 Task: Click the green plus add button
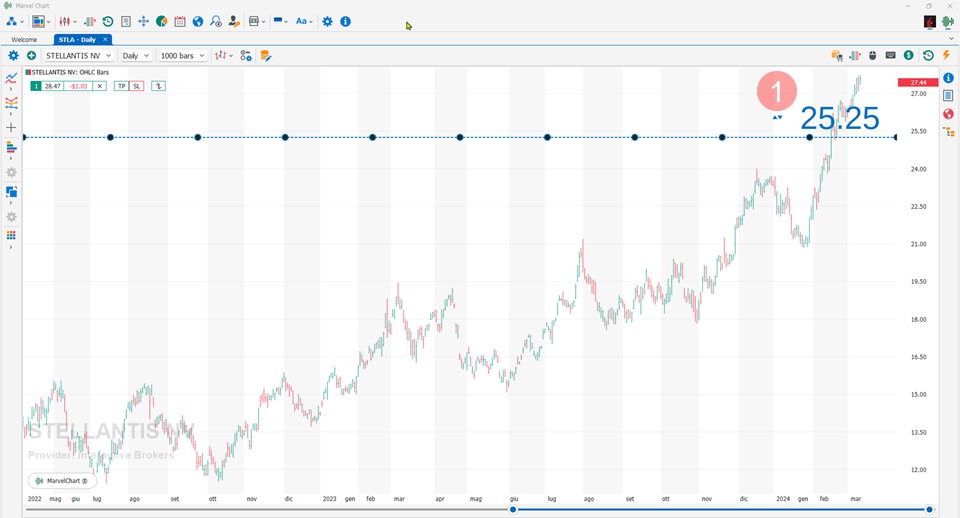[32, 56]
